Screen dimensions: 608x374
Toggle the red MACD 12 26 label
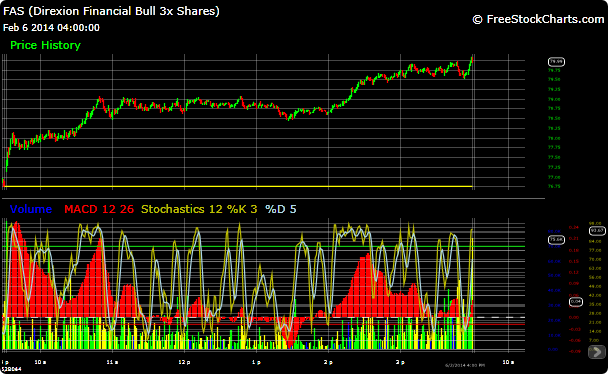[99, 209]
